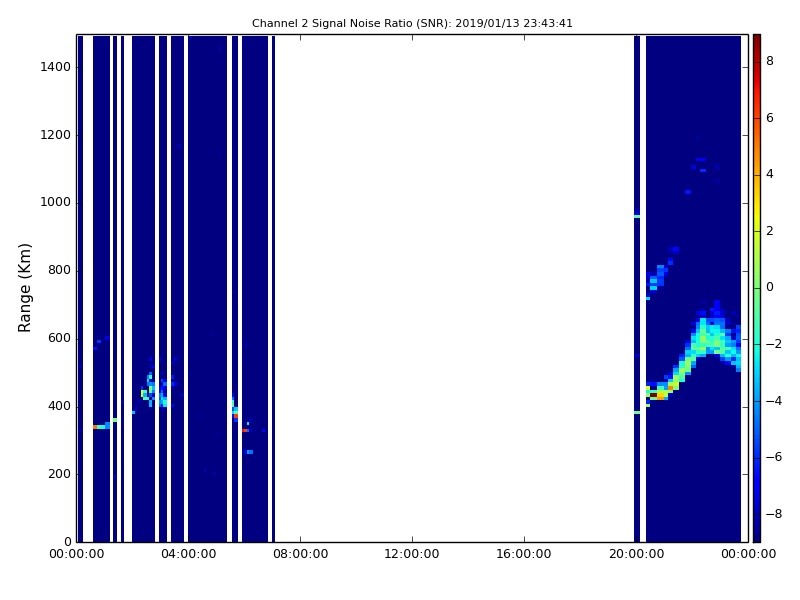
Task: Click the y-axis tick label 600
Action: [59, 338]
